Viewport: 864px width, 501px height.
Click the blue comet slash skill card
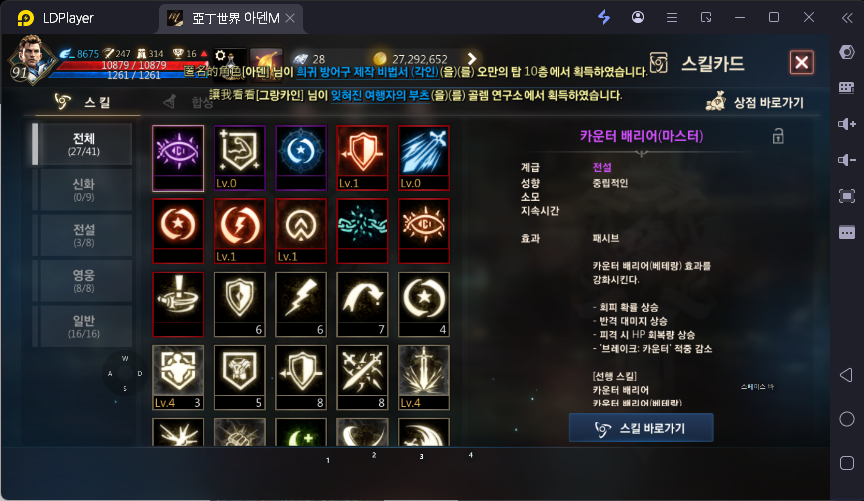[424, 158]
